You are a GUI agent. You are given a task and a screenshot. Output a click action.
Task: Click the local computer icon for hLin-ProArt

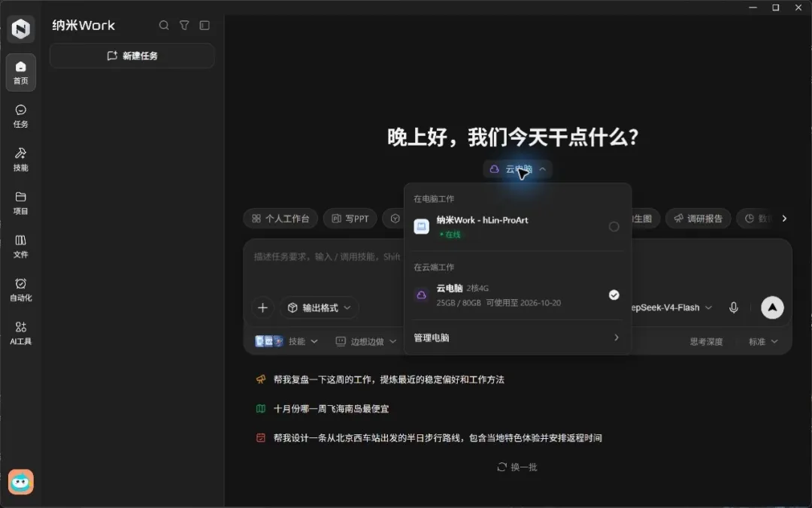422,226
